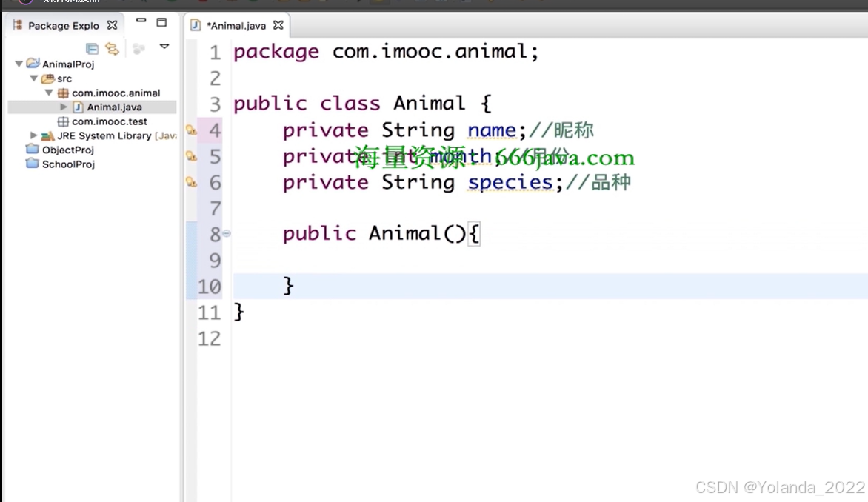The image size is (868, 502).
Task: Click the src source folder icon
Action: tap(48, 78)
